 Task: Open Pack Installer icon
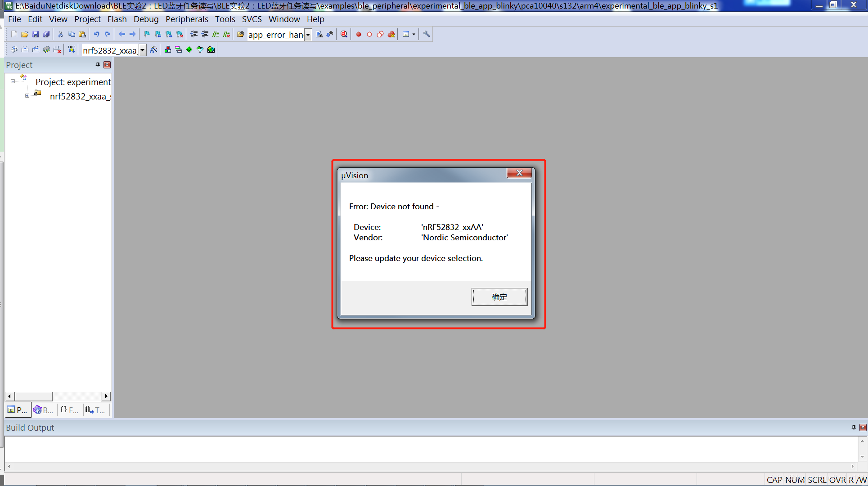coord(211,49)
